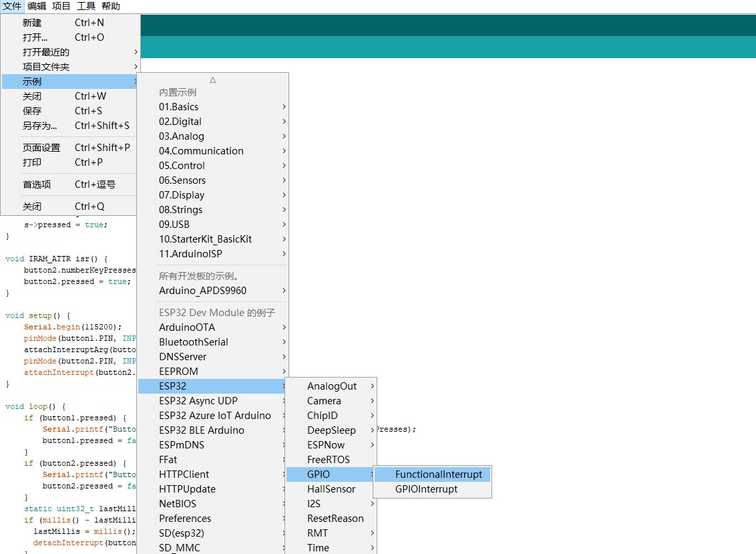Image resolution: width=756 pixels, height=554 pixels.
Task: Choose 关闭 Ctrl+Q to quit
Action: pos(70,206)
